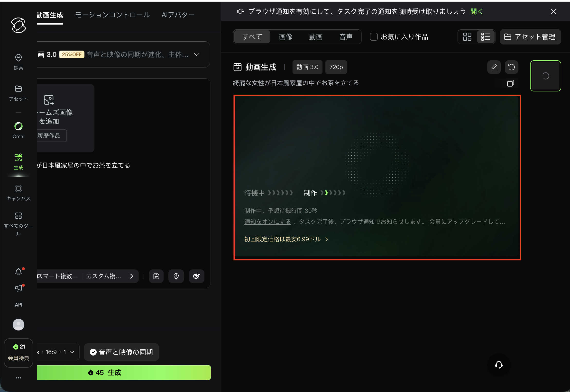
Task: Open the 16:9 aspect ratio settings dropdown
Action: point(57,352)
